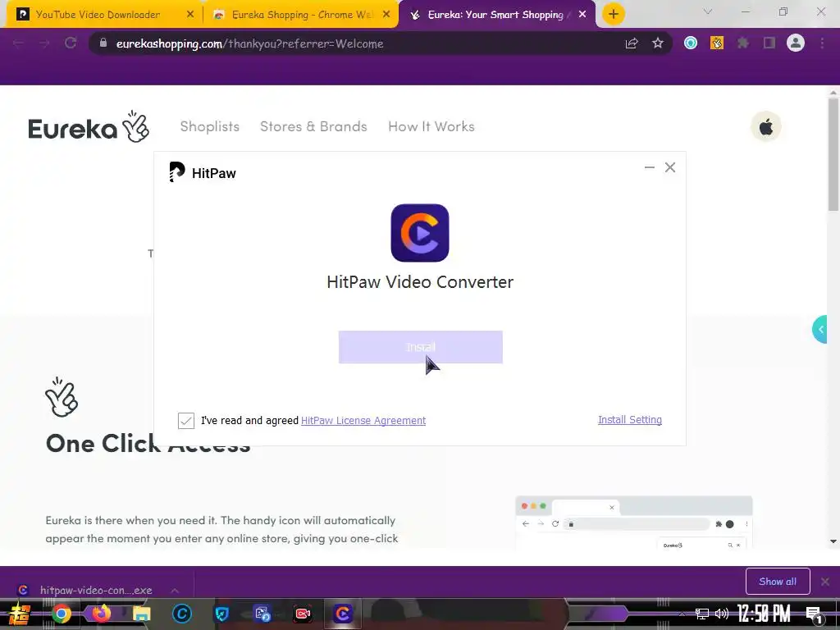
Task: Expand options for the hitpaw download item
Action: coord(175,590)
